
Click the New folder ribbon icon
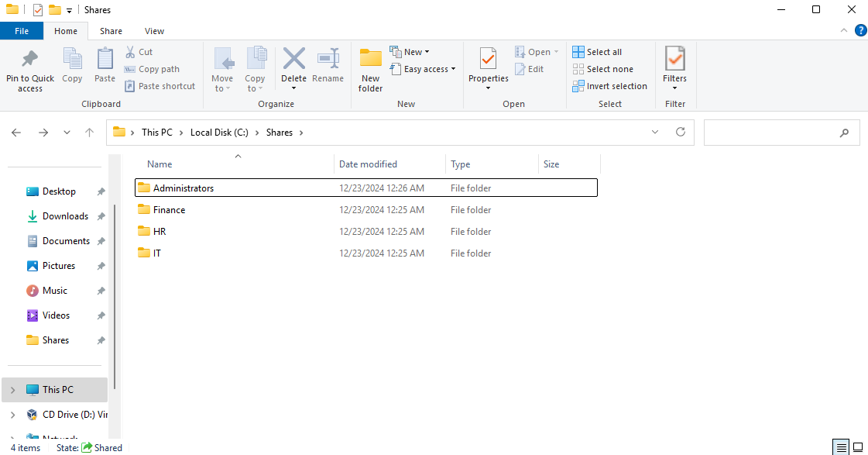(x=371, y=60)
